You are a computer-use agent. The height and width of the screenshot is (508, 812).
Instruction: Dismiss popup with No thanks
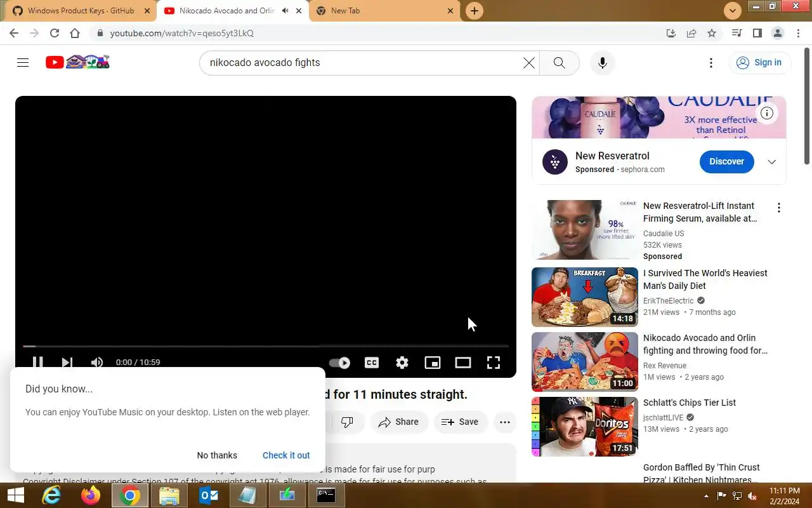217,455
